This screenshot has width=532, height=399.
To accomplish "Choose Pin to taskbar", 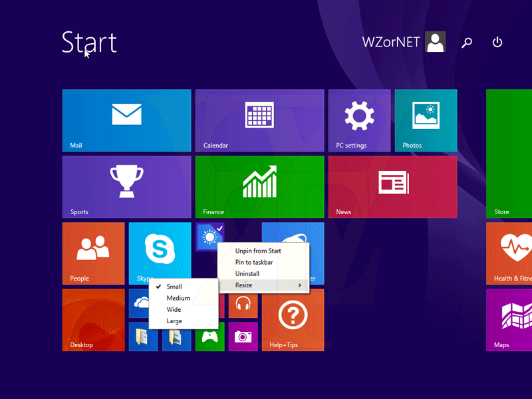I will tap(263, 262).
